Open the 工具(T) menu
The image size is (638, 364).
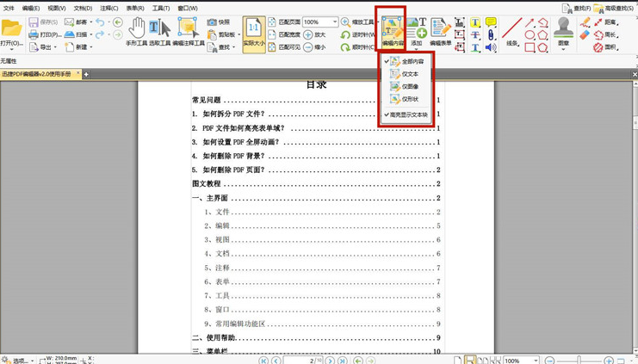(x=161, y=8)
